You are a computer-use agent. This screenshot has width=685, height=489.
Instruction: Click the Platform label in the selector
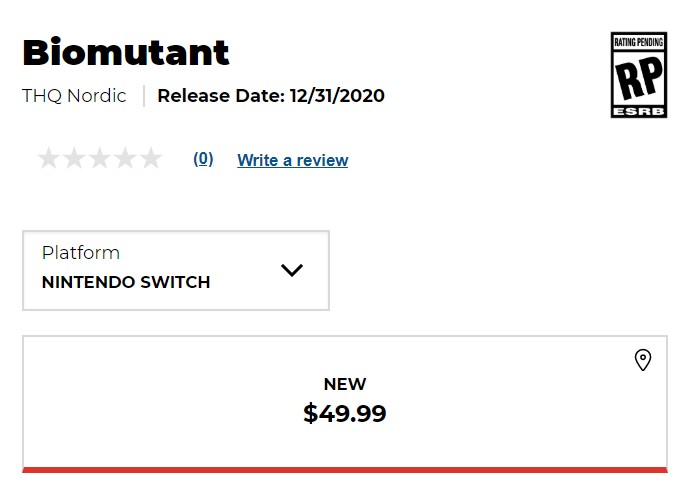(81, 253)
